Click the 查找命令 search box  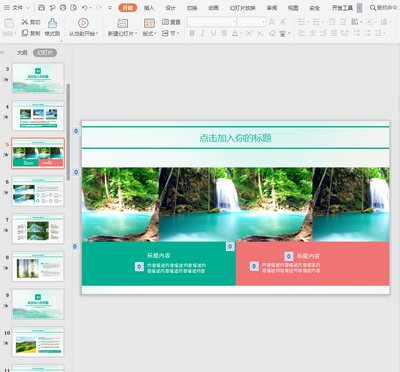pos(384,7)
